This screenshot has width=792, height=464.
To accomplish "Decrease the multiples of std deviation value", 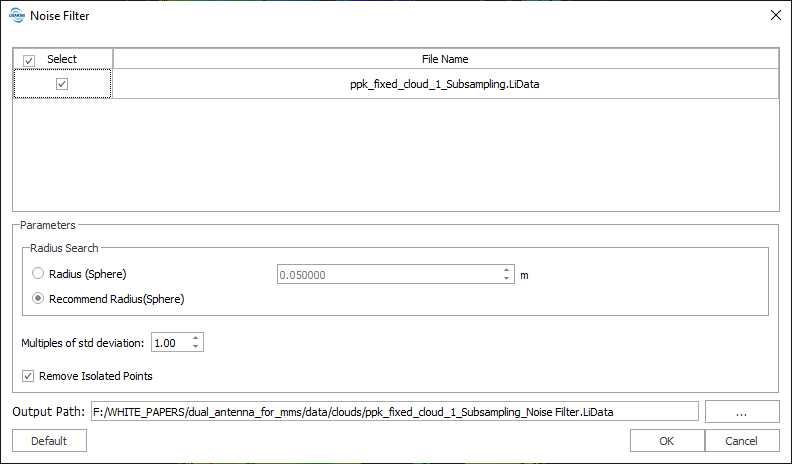I will pyautogui.click(x=196, y=348).
